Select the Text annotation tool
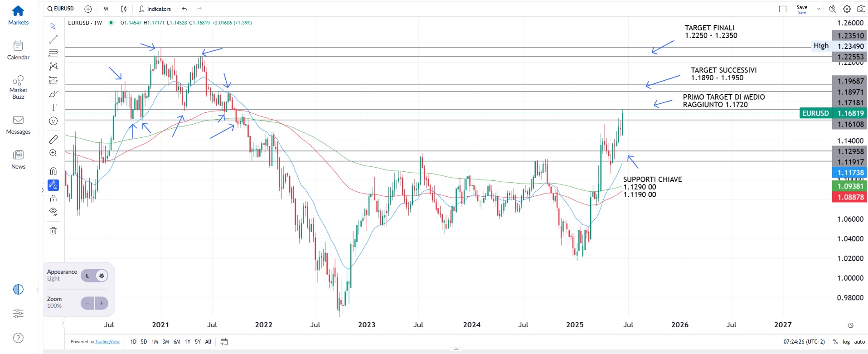The width and height of the screenshot is (868, 354). click(53, 107)
